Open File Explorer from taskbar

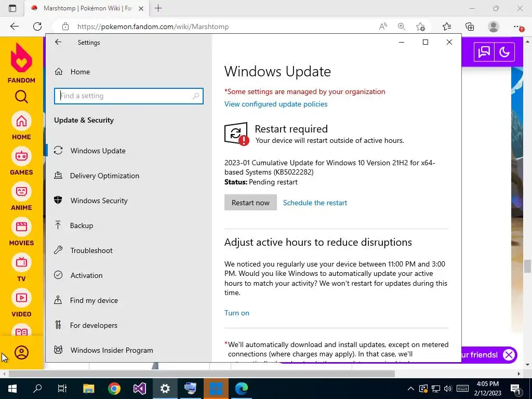(x=88, y=389)
